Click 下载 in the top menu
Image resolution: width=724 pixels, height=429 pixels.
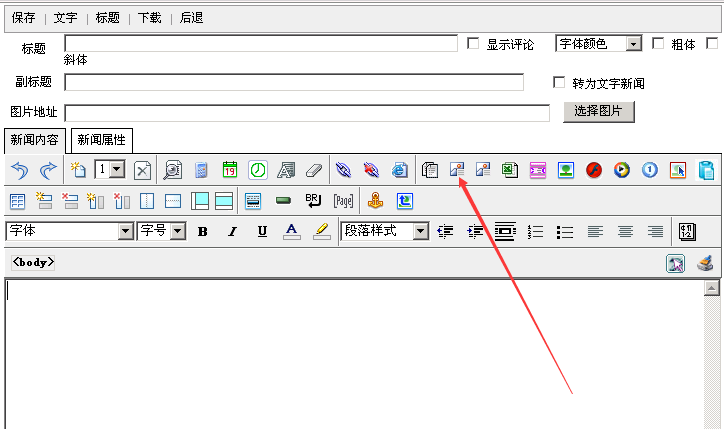tap(150, 18)
